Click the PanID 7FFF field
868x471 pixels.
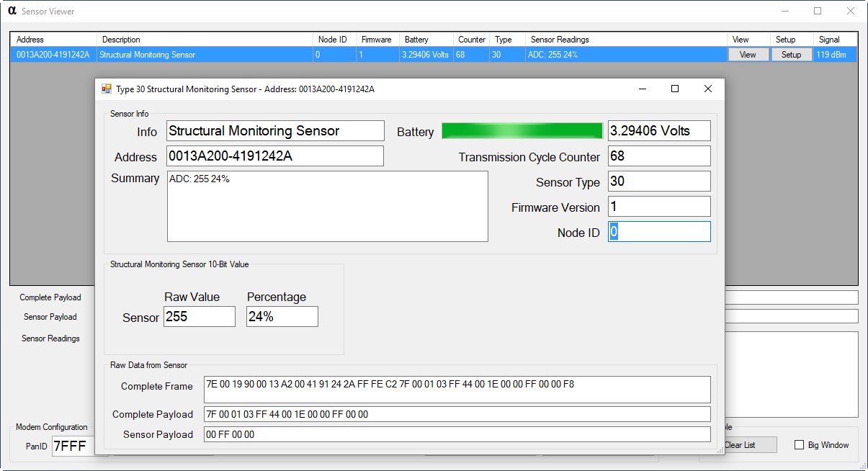click(x=80, y=446)
